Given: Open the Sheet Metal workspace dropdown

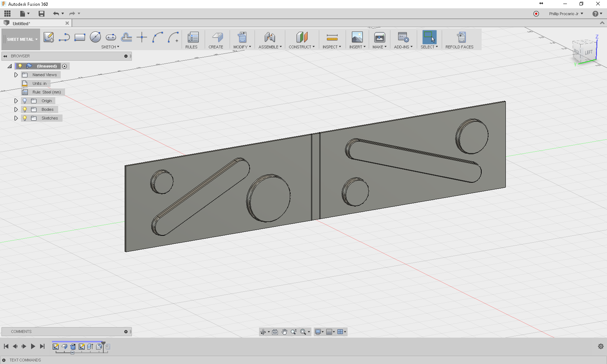Looking at the screenshot, I should [x=21, y=39].
